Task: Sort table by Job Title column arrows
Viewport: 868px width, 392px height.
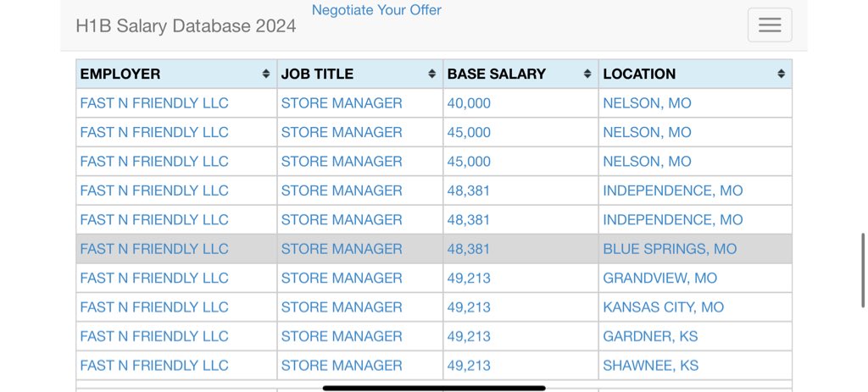Action: tap(432, 75)
